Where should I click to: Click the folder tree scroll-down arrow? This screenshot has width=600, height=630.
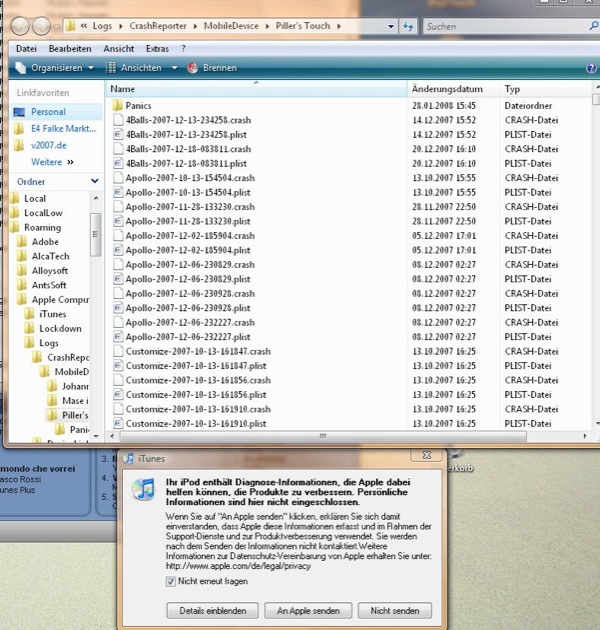96,436
